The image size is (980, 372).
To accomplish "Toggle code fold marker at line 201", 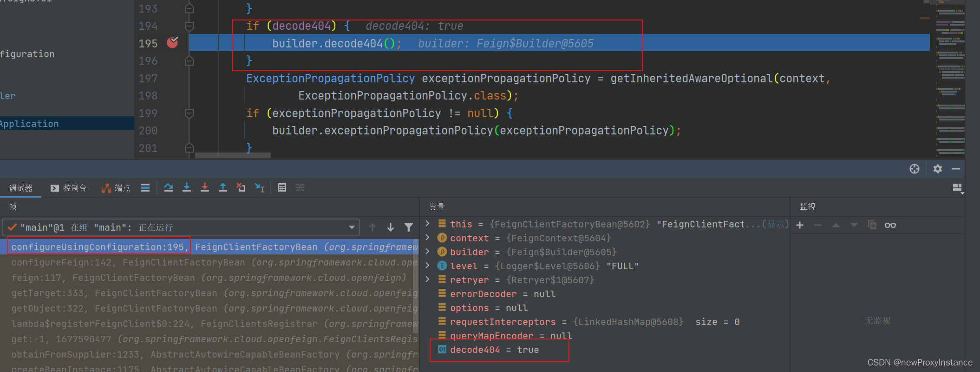I will (x=189, y=148).
